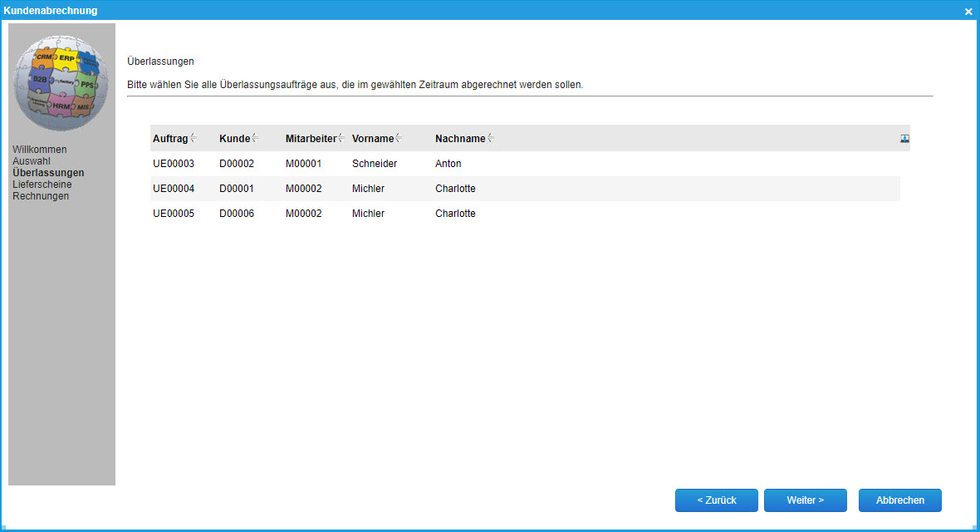980x532 pixels.
Task: Close the Kundenabrechnung dialog with X
Action: 968,12
